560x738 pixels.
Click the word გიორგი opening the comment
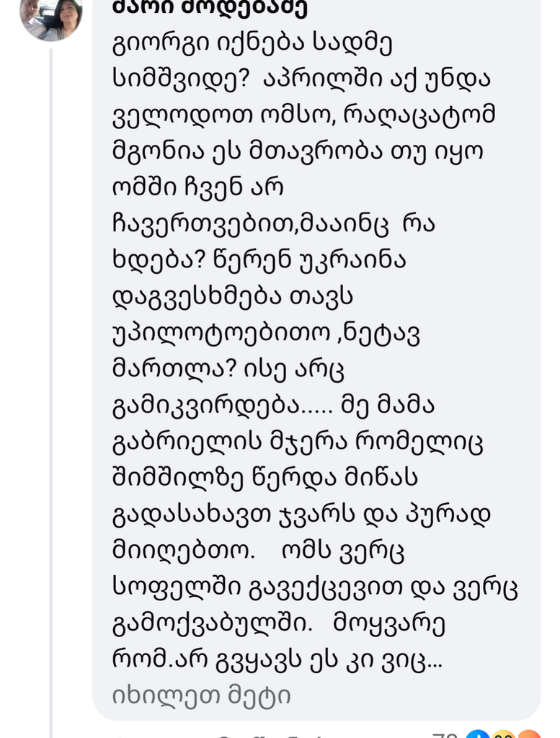coord(154,43)
